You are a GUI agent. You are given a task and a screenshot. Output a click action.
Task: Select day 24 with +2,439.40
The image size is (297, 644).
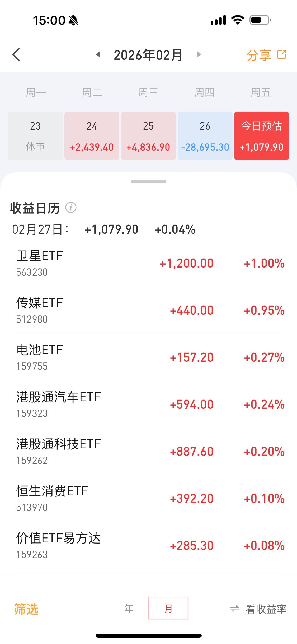coord(92,136)
